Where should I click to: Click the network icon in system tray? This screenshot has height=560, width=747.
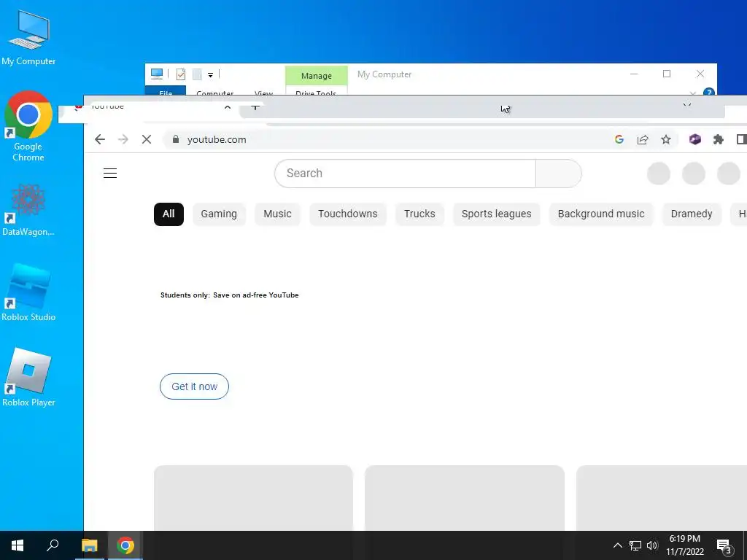pos(635,545)
